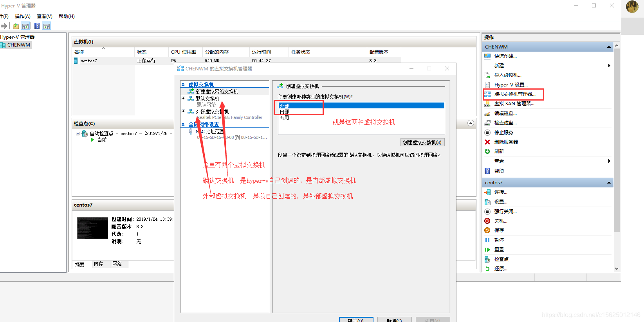Click the 编辑磁盘 action icon
Screen dimensions: 644x322
487,113
